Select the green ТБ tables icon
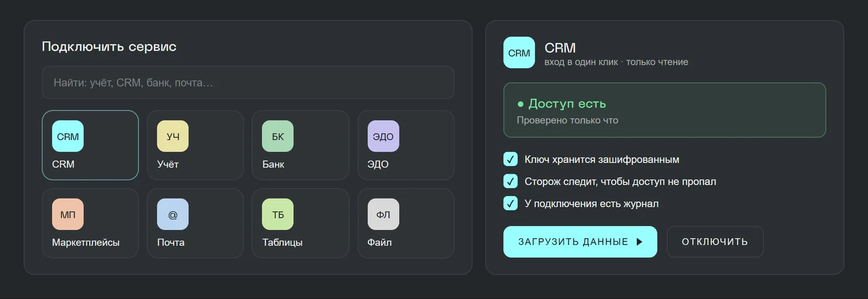 click(x=278, y=215)
